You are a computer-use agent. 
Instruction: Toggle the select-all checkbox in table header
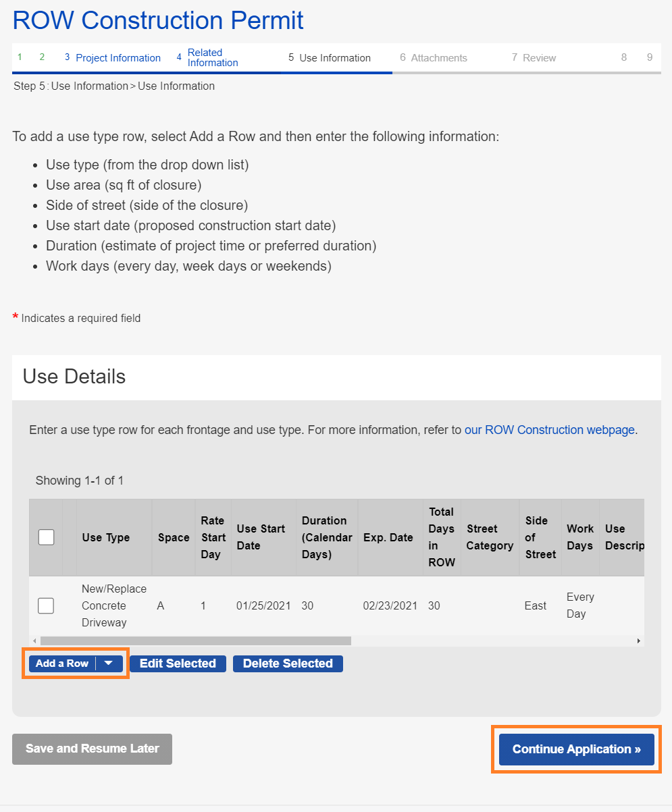(46, 537)
